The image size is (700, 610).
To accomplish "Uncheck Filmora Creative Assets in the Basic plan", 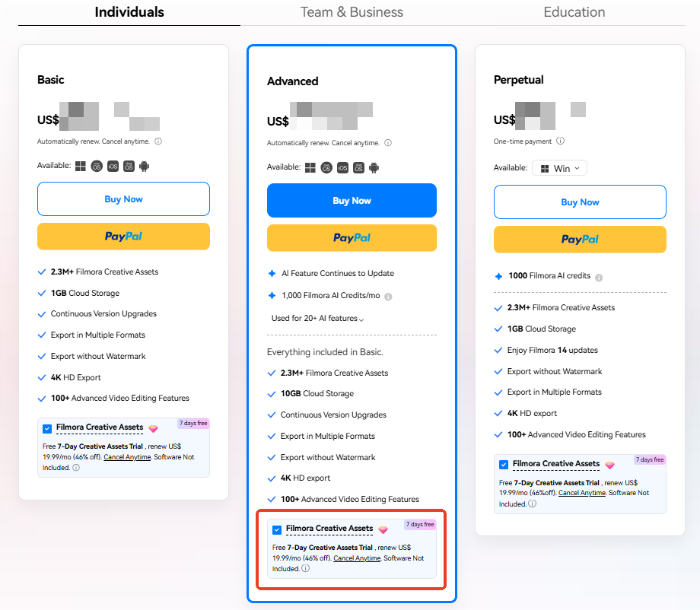I will point(48,428).
